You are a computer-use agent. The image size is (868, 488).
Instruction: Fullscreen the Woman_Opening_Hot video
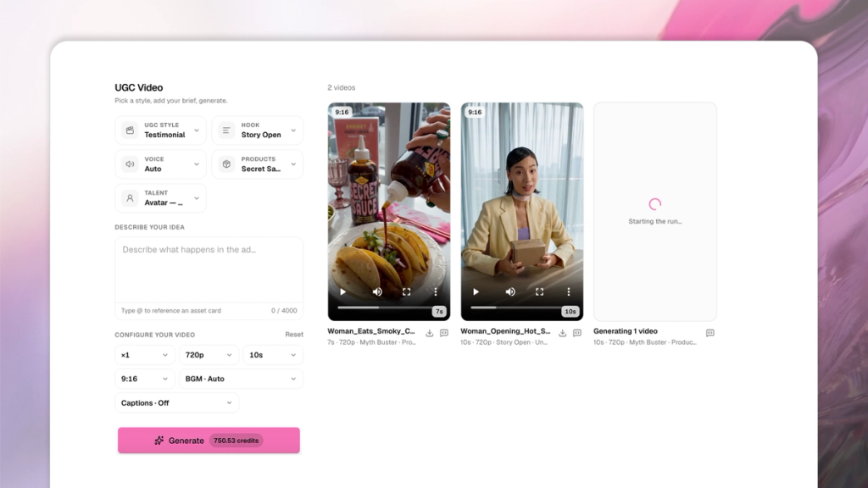tap(539, 291)
